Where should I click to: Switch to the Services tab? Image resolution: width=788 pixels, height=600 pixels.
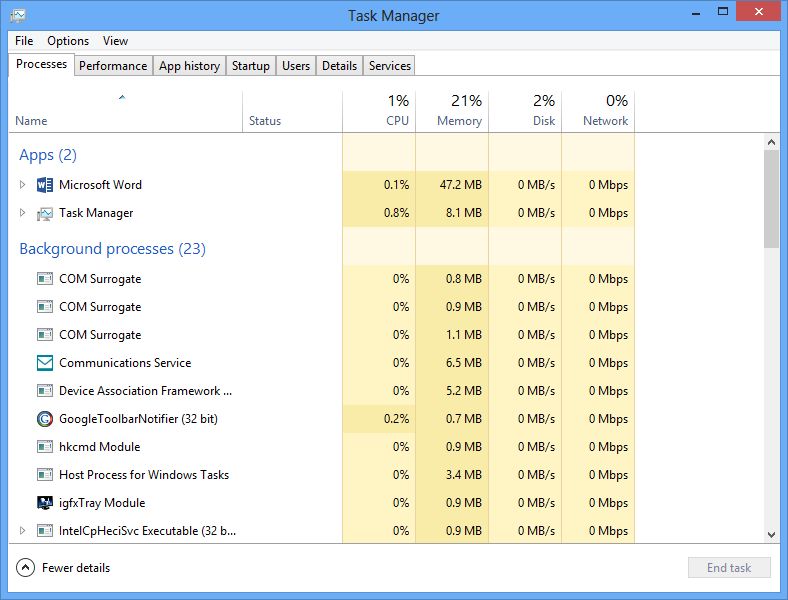(389, 66)
